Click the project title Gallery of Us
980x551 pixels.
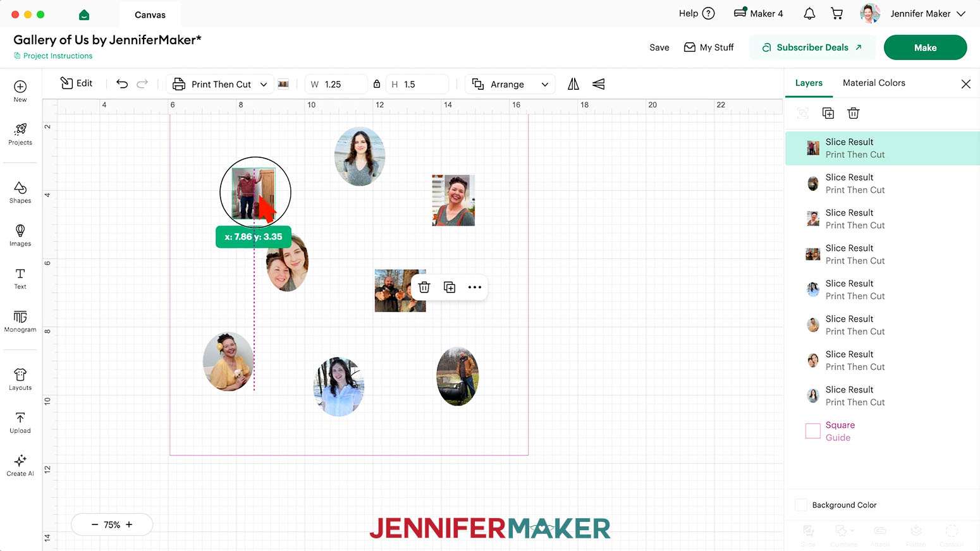[x=107, y=40]
